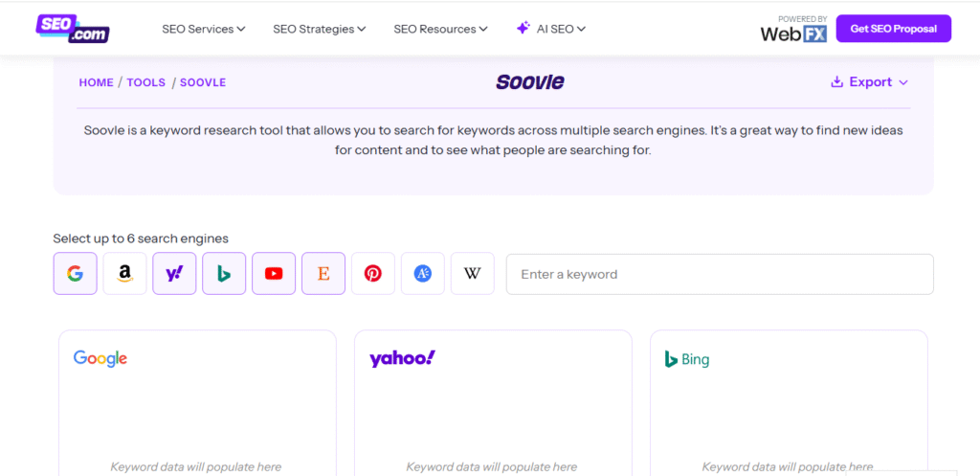This screenshot has height=476, width=980.
Task: Deselect the Yahoo search engine
Action: click(x=174, y=274)
